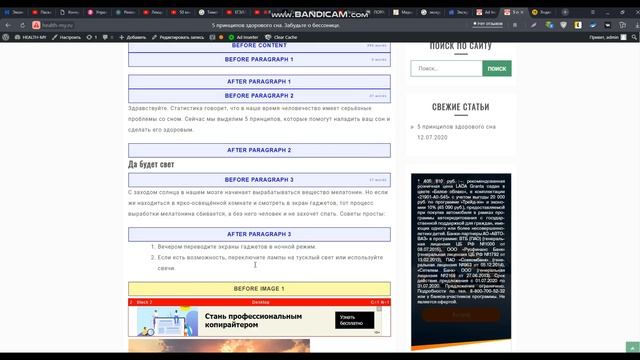Click the health-my.ru address field
The height and width of the screenshot is (360, 640).
[57, 25]
